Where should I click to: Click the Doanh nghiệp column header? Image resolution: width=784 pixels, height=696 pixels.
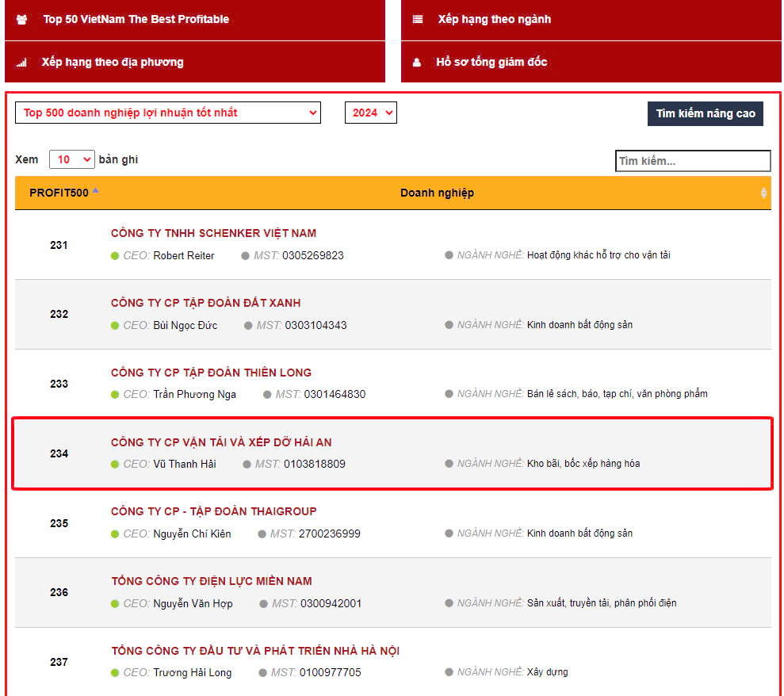(437, 193)
